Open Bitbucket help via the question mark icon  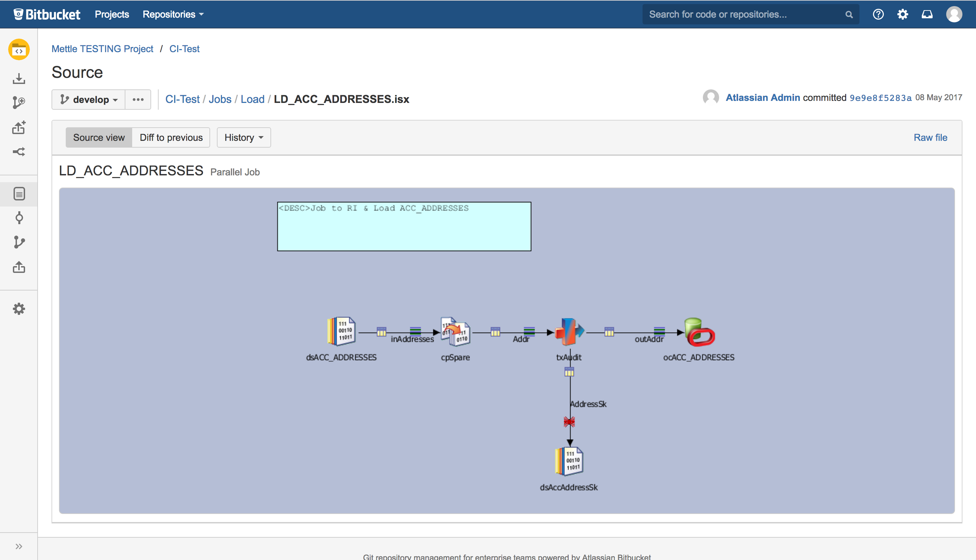click(x=878, y=14)
